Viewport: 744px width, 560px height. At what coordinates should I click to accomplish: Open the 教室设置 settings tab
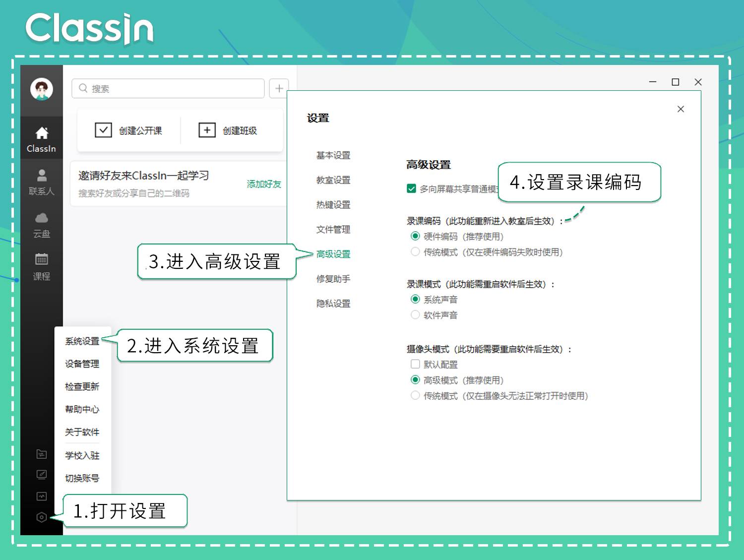point(333,180)
